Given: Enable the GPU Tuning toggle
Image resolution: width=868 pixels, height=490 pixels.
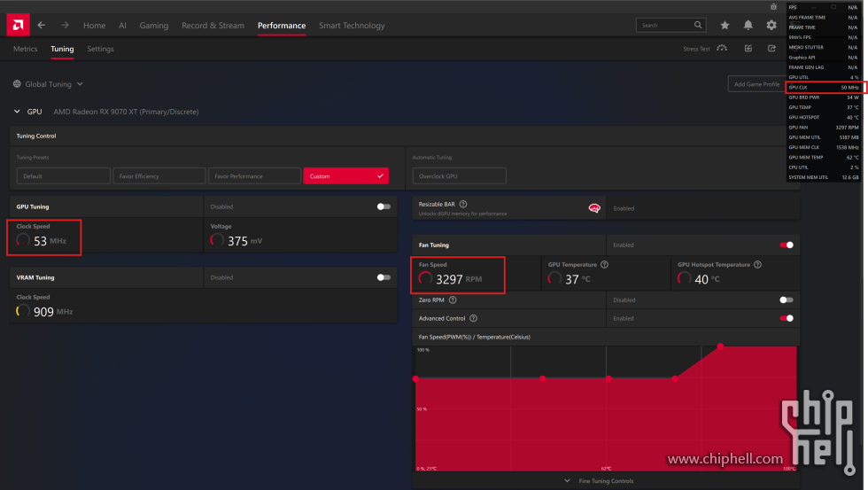Looking at the screenshot, I should point(384,206).
